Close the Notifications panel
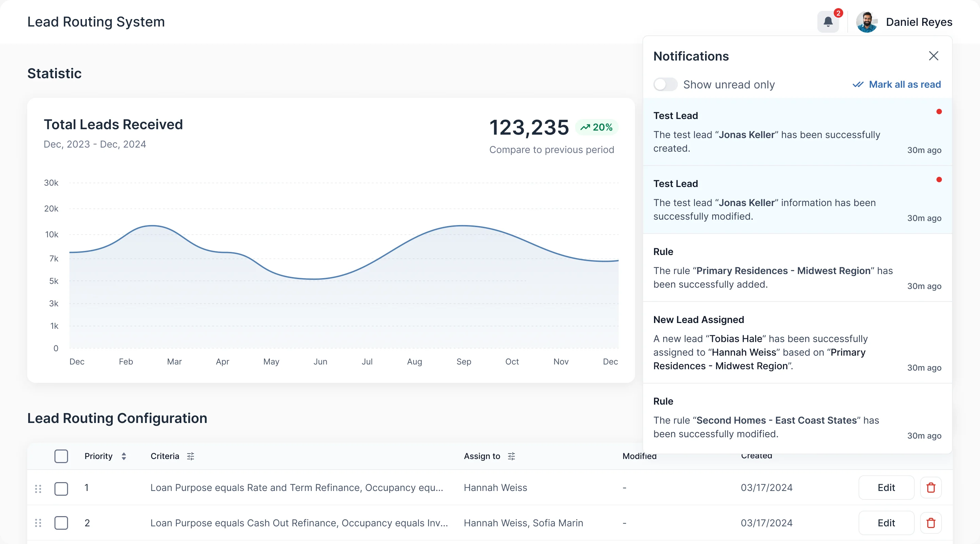 point(934,56)
